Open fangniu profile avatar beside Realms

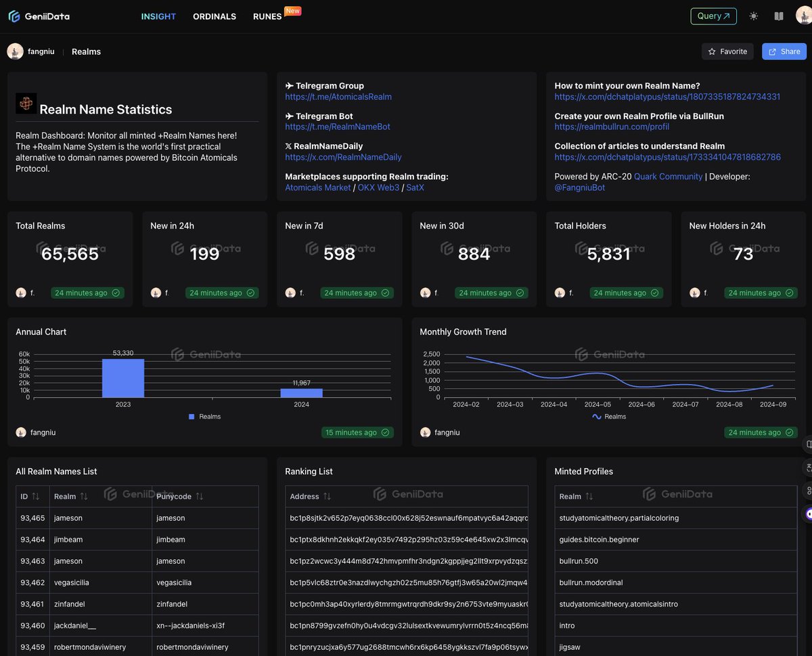tap(15, 51)
